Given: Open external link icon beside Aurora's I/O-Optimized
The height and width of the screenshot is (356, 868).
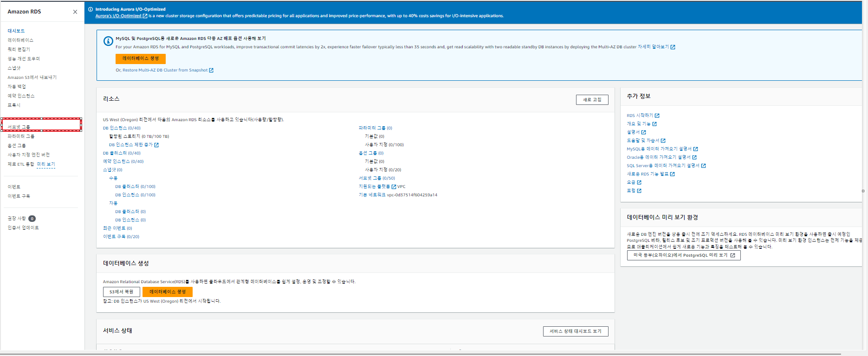Looking at the screenshot, I should [145, 16].
